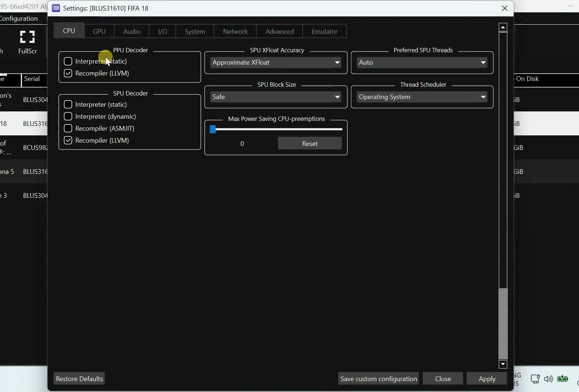
Task: Click the Close button at bottom
Action: click(x=443, y=379)
